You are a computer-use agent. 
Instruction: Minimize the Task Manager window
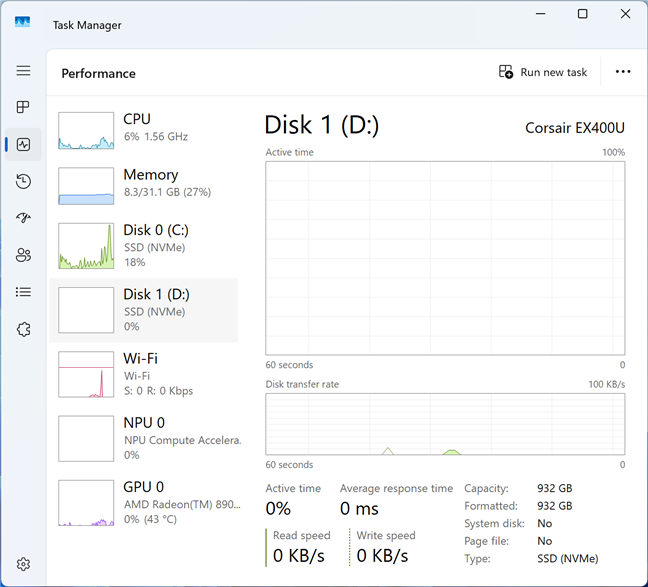click(x=540, y=14)
